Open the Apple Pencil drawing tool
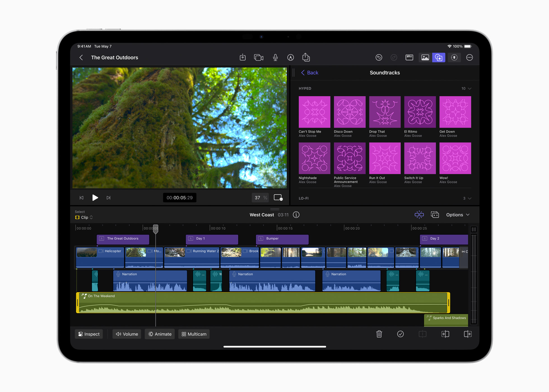Screen dimensions: 549x392 290,57
